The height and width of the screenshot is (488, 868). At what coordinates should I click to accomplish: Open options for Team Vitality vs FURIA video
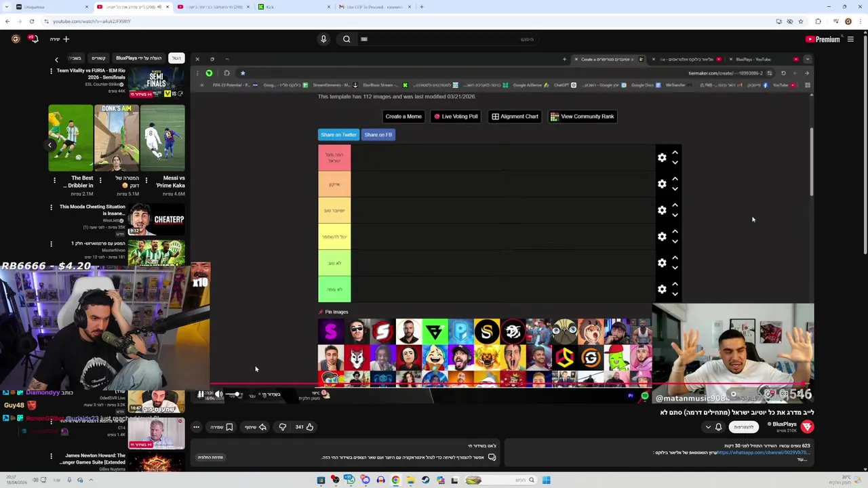[x=51, y=71]
